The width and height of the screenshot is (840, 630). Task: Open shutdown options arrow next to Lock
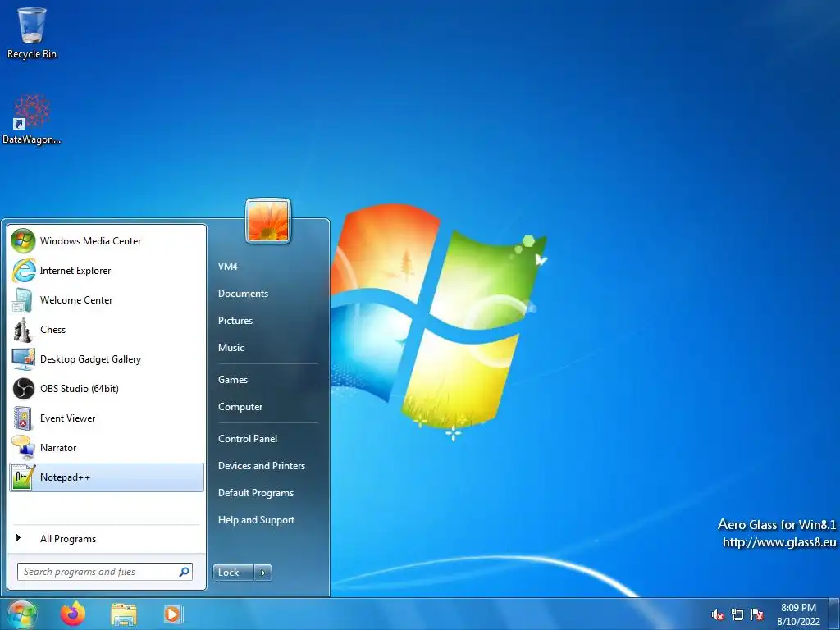pos(262,572)
